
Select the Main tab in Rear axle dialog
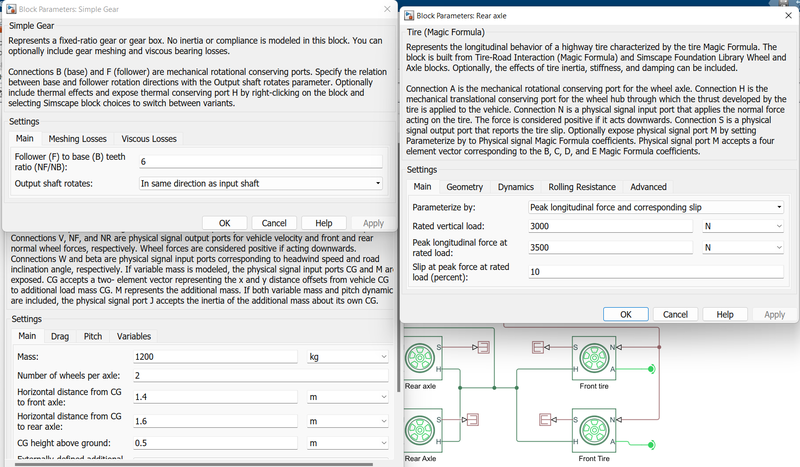422,186
